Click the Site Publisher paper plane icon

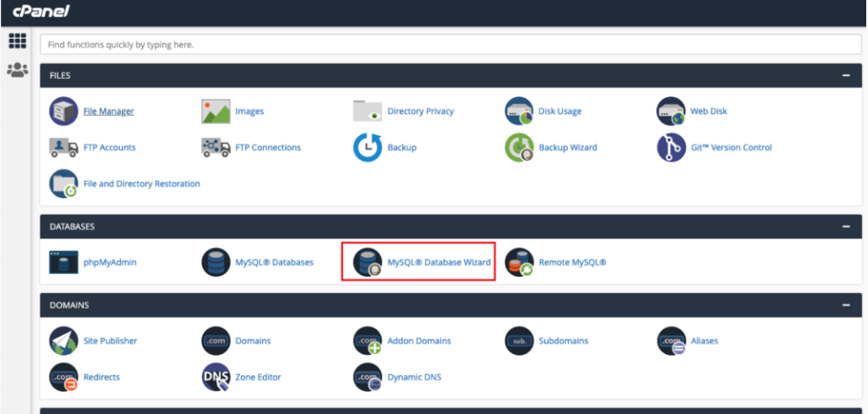(x=64, y=341)
